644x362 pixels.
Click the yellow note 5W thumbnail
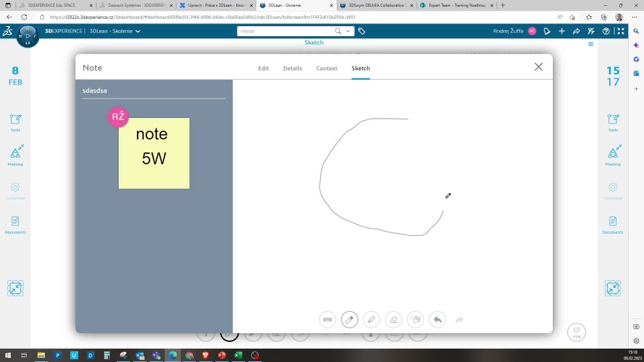pos(154,153)
